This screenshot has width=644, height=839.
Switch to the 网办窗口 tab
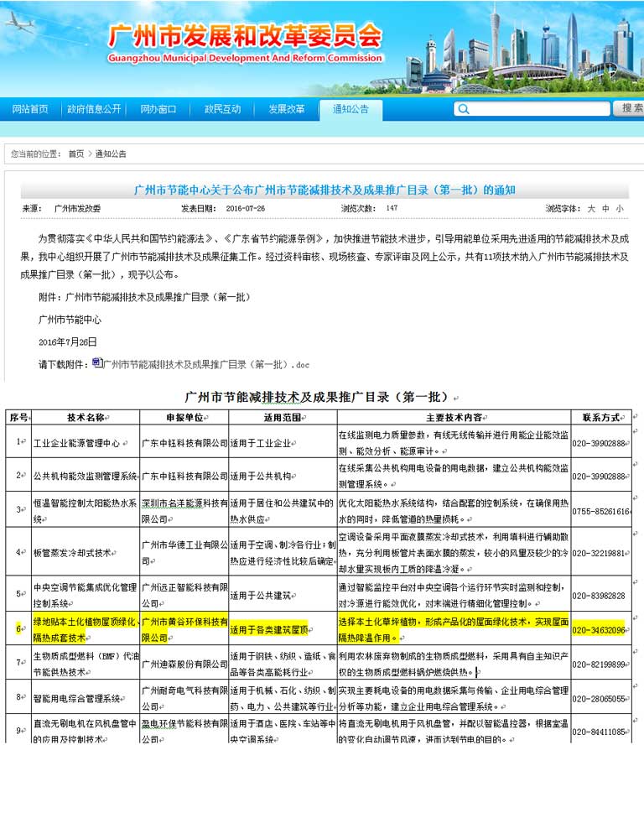(158, 109)
